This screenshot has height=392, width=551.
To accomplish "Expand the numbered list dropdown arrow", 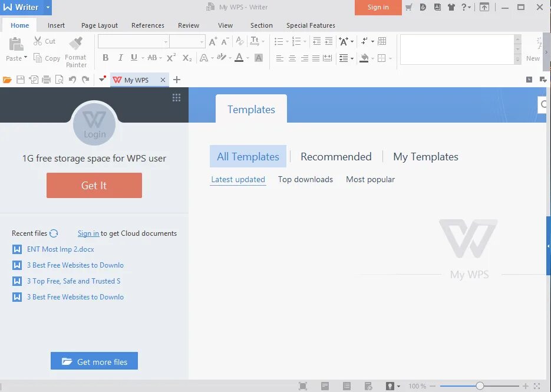I will click(305, 41).
